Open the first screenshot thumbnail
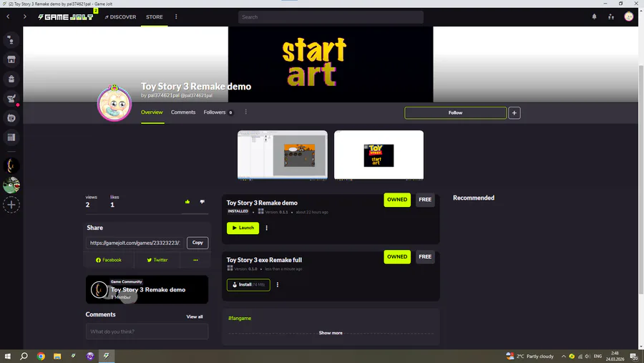The image size is (644, 363). [x=283, y=155]
